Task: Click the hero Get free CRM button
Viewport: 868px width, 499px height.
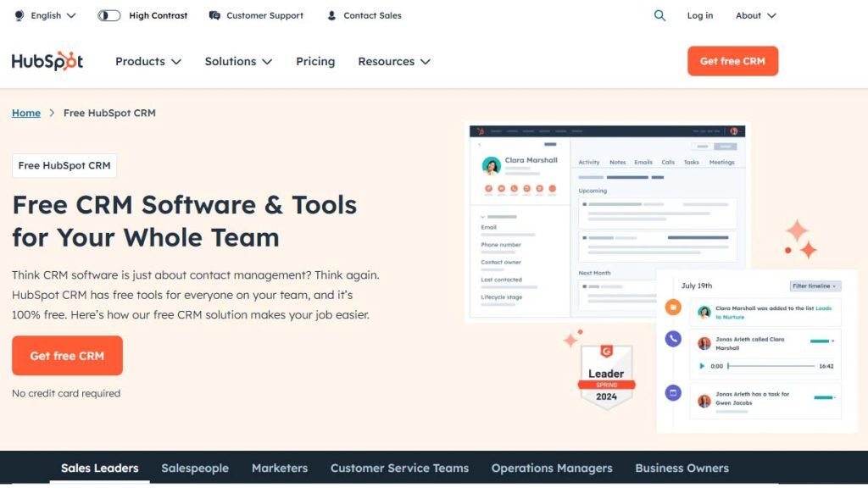Action: (x=67, y=356)
